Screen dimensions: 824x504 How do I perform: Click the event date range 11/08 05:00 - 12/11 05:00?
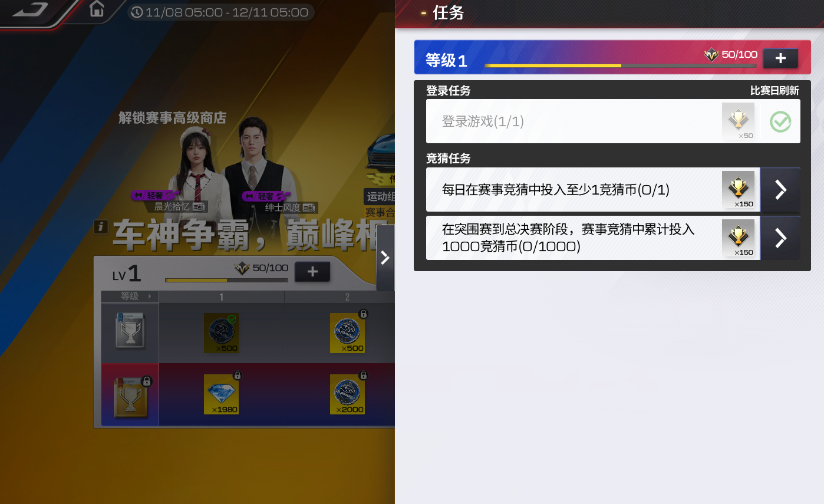[x=226, y=12]
